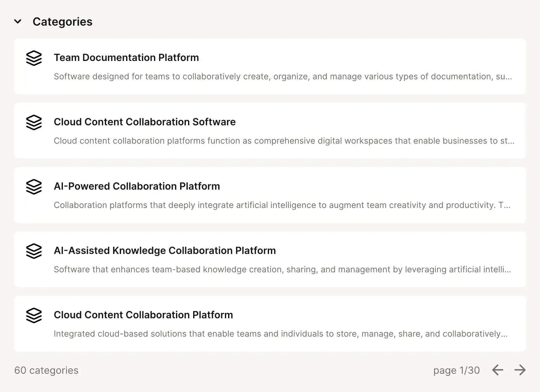
Task: Open the Team Documentation Platform title
Action: pyautogui.click(x=126, y=57)
